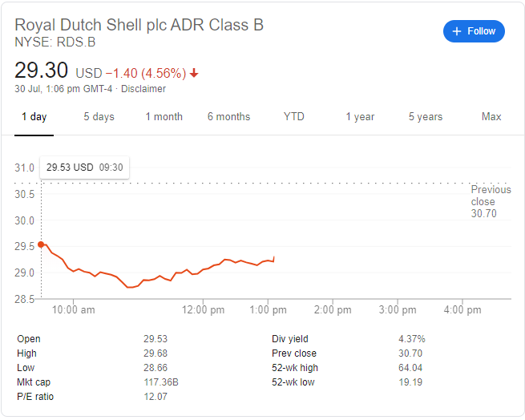Click the latest point of the price line

click(x=274, y=257)
